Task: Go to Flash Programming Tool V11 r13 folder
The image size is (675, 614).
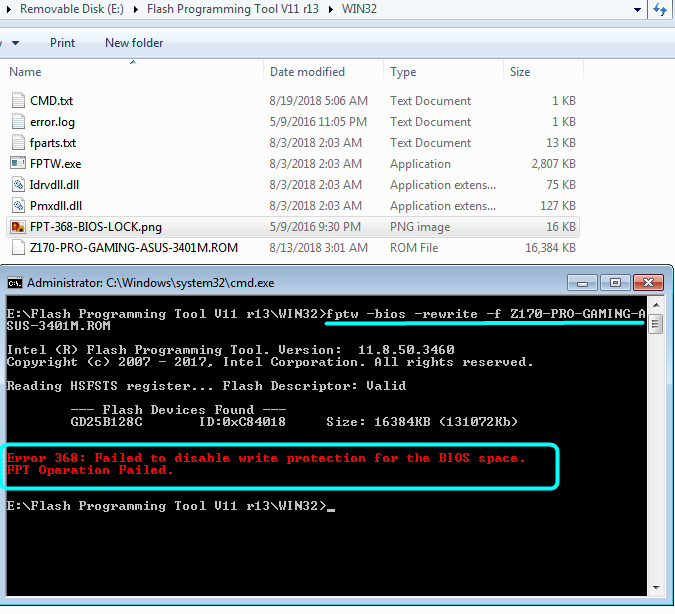Action: click(233, 9)
